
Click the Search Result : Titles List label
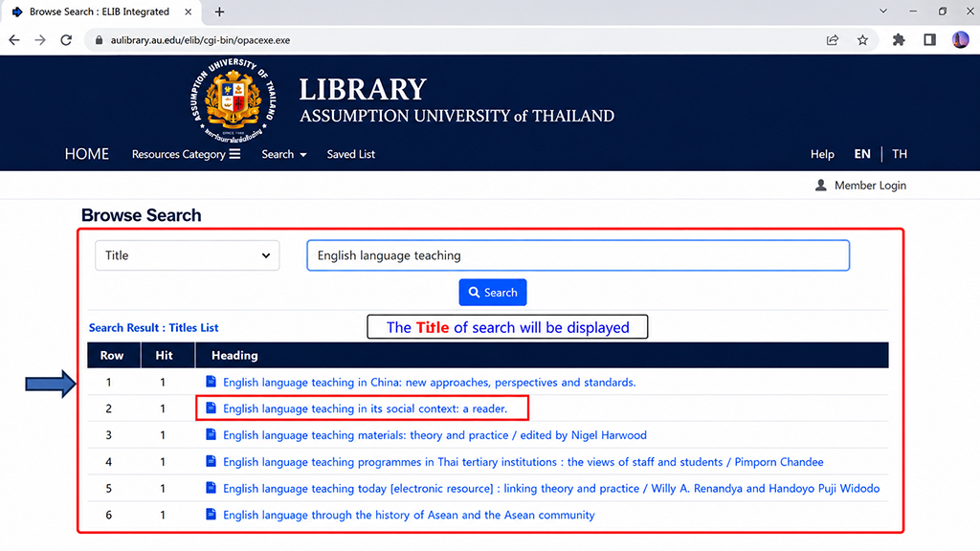tap(154, 327)
